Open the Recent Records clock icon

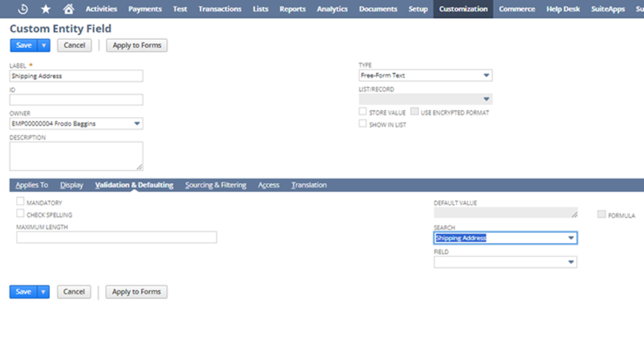click(x=23, y=9)
